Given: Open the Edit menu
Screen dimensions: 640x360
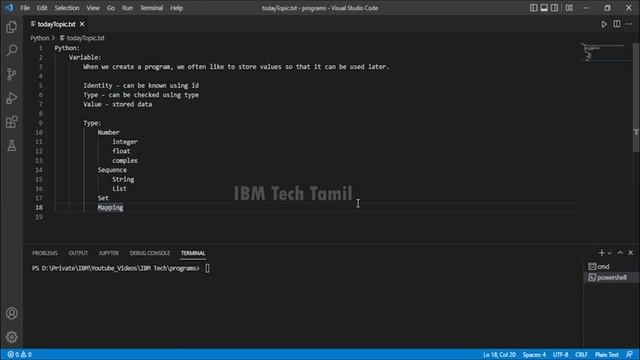Looking at the screenshot, I should point(42,8).
